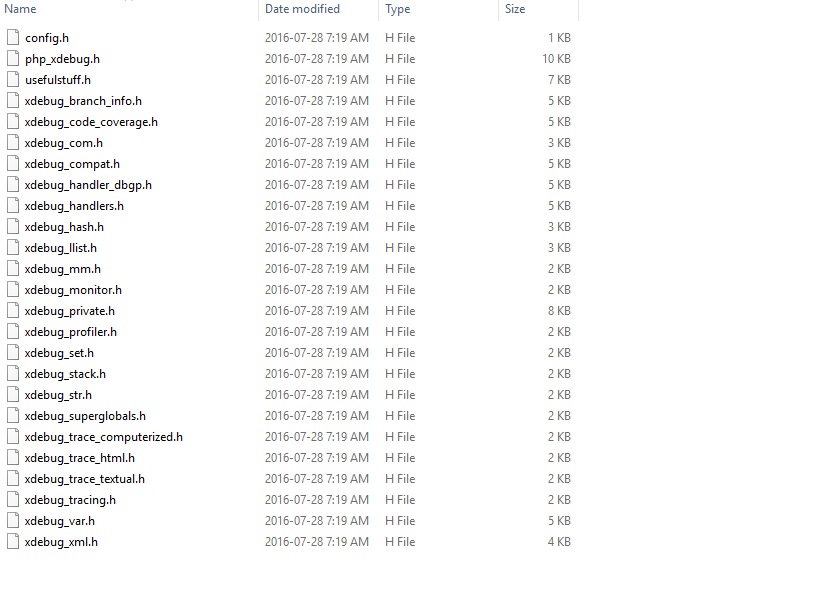Click the xdebug_code_coverage.h file icon
The image size is (840, 590).
click(x=13, y=122)
